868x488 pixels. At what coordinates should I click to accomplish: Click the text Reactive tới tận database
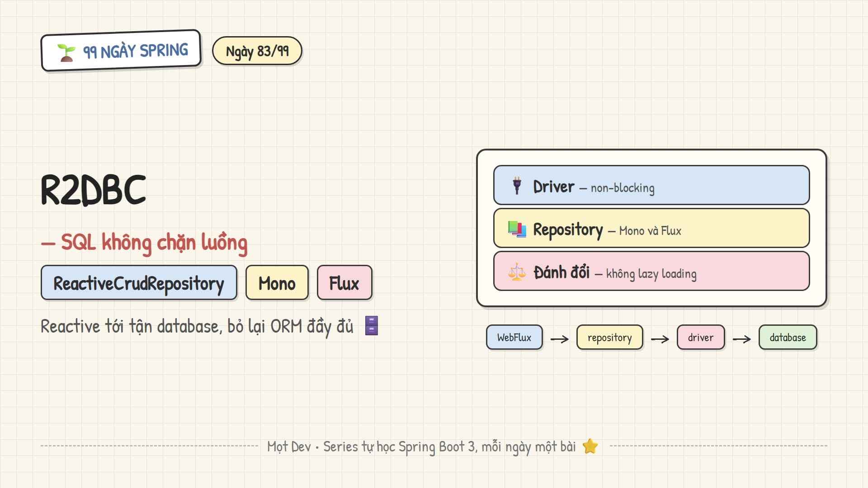point(132,326)
